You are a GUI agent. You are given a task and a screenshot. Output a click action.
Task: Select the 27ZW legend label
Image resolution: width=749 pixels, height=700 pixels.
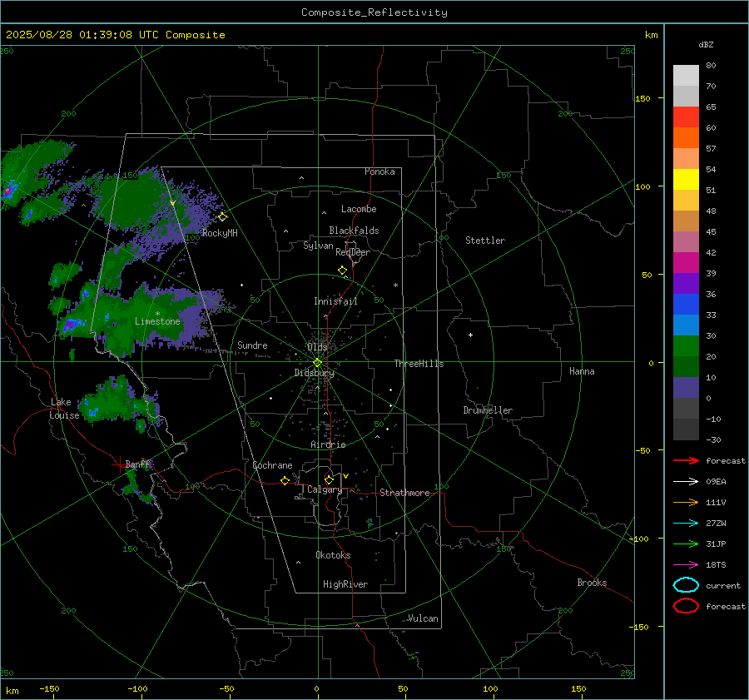pyautogui.click(x=716, y=524)
